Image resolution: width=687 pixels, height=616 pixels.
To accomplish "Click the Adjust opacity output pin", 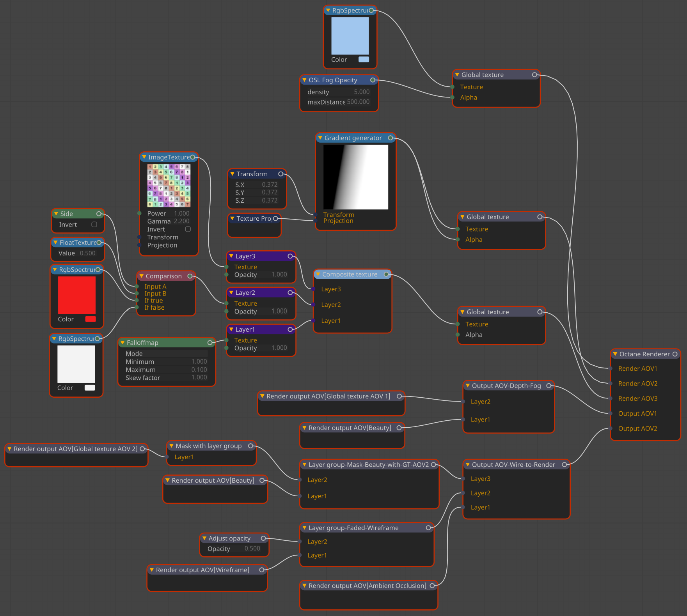I will pyautogui.click(x=263, y=538).
